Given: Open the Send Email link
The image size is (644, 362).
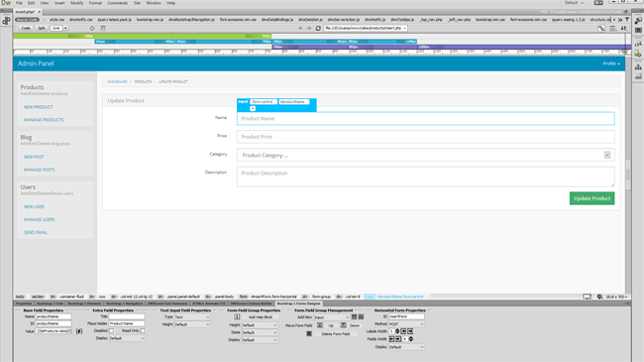Looking at the screenshot, I should point(36,232).
